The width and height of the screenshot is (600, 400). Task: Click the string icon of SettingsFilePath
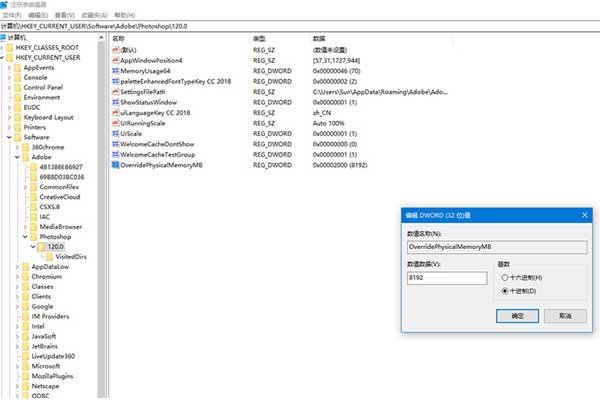click(116, 91)
